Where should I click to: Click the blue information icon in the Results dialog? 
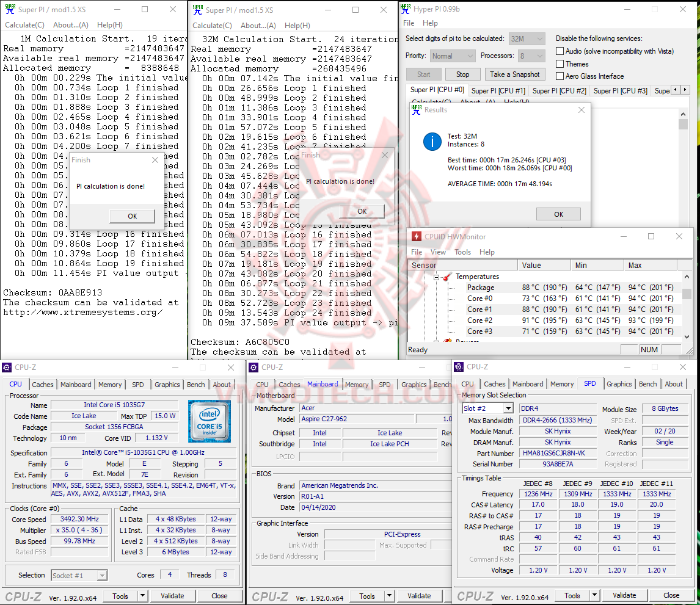432,142
